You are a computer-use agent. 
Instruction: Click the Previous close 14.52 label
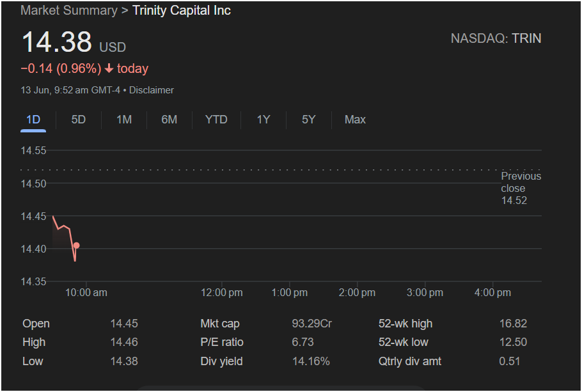pos(521,188)
